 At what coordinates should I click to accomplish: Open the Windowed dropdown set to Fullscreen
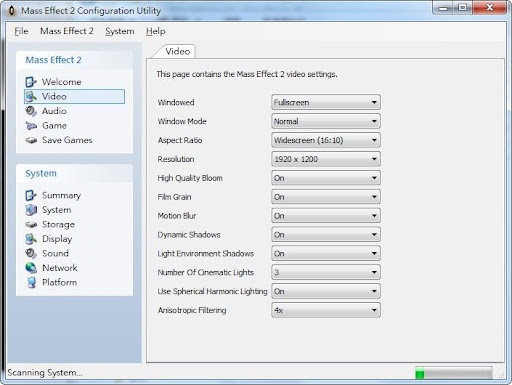click(326, 102)
